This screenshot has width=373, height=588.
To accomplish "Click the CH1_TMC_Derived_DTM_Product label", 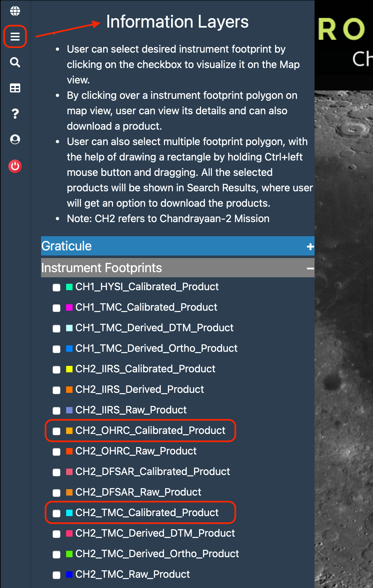I will [154, 328].
